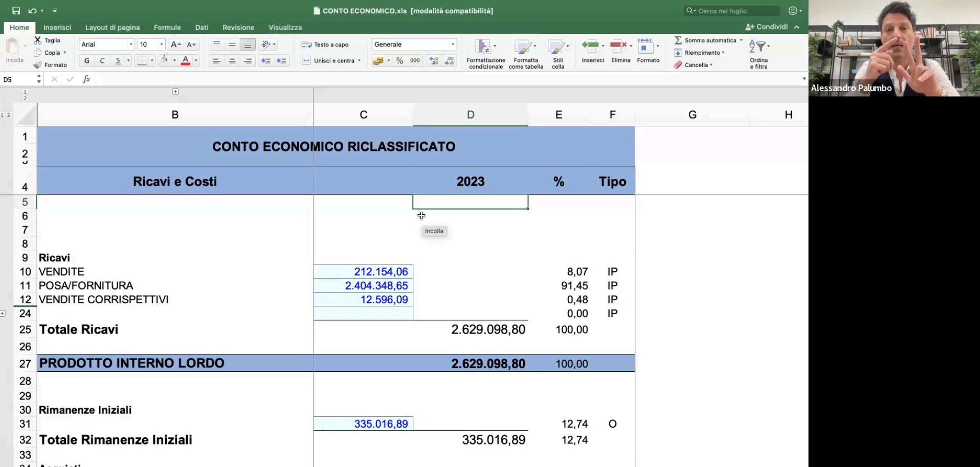Expand the formula bar
This screenshot has height=467, width=980.
pos(804,79)
